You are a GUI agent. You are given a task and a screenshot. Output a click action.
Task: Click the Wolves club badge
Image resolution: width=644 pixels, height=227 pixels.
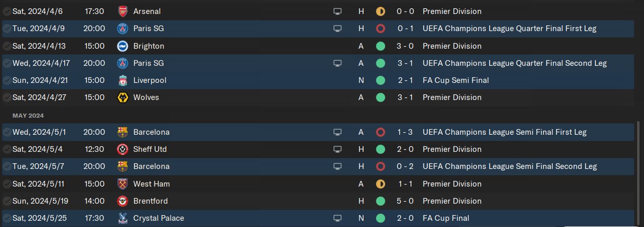pos(122,97)
